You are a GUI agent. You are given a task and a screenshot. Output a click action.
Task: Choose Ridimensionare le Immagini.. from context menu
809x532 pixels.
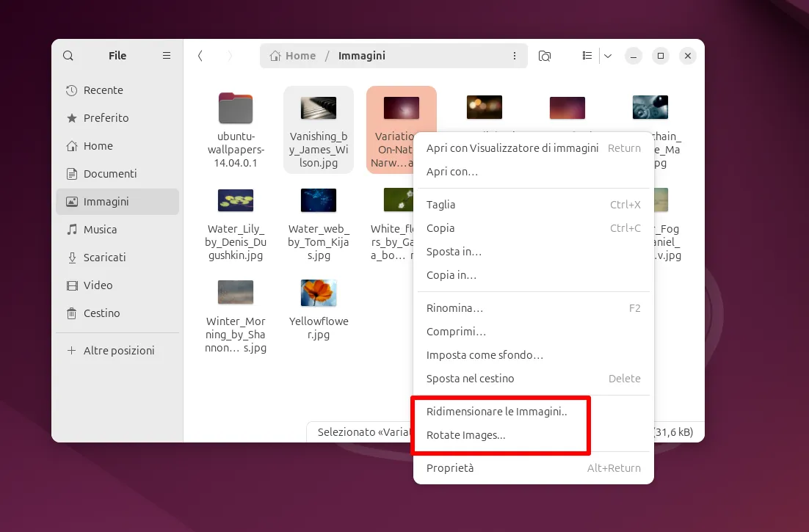click(x=534, y=412)
